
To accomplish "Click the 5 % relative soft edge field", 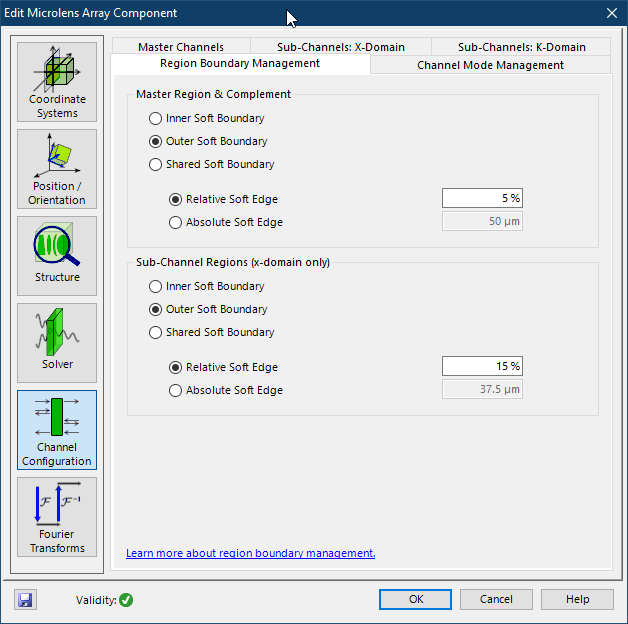I will (482, 198).
